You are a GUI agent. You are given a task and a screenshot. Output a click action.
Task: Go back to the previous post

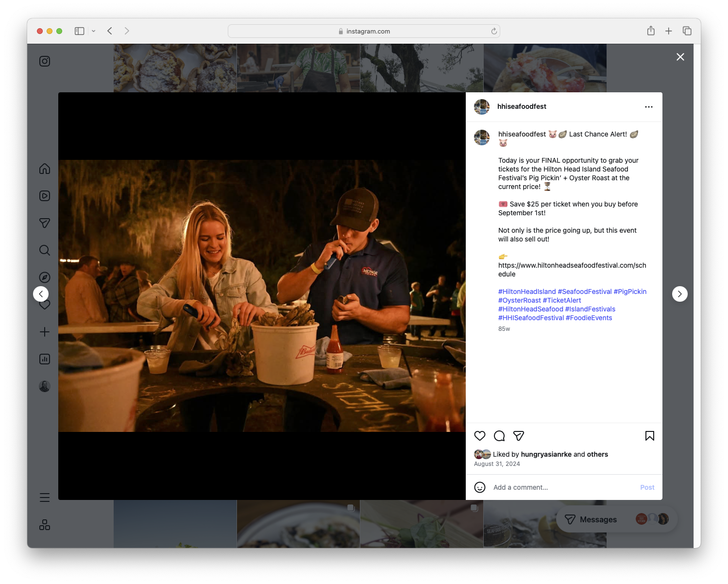[x=41, y=294]
